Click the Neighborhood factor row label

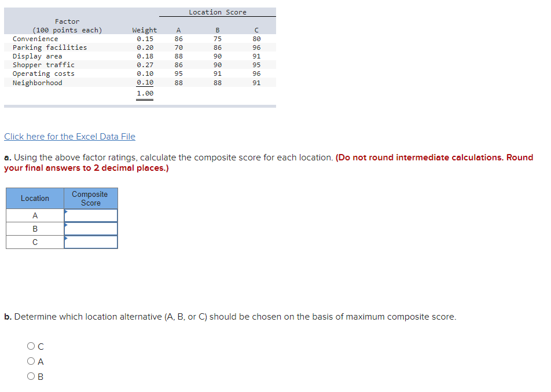37,82
